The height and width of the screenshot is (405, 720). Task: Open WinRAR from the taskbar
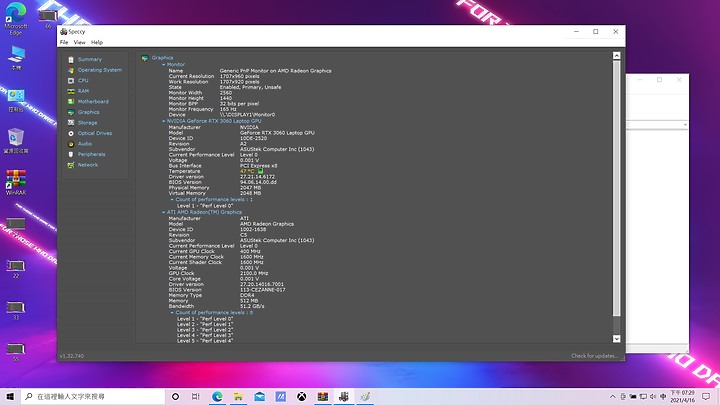323,396
